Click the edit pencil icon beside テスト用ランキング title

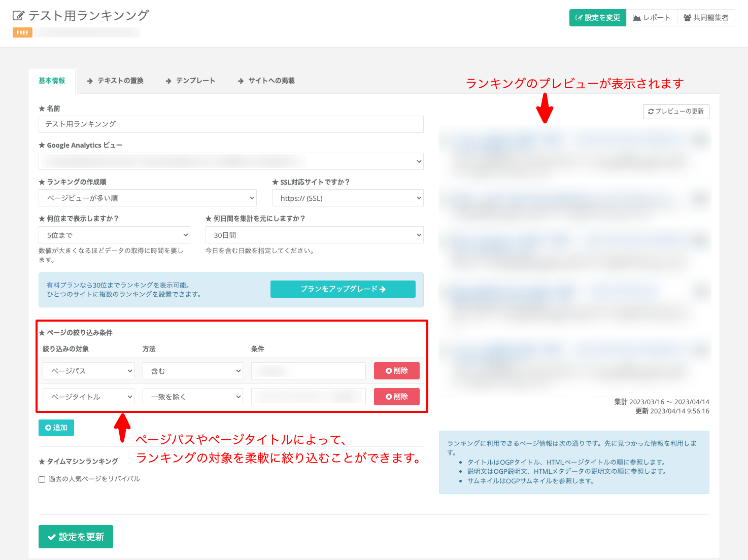(x=18, y=16)
